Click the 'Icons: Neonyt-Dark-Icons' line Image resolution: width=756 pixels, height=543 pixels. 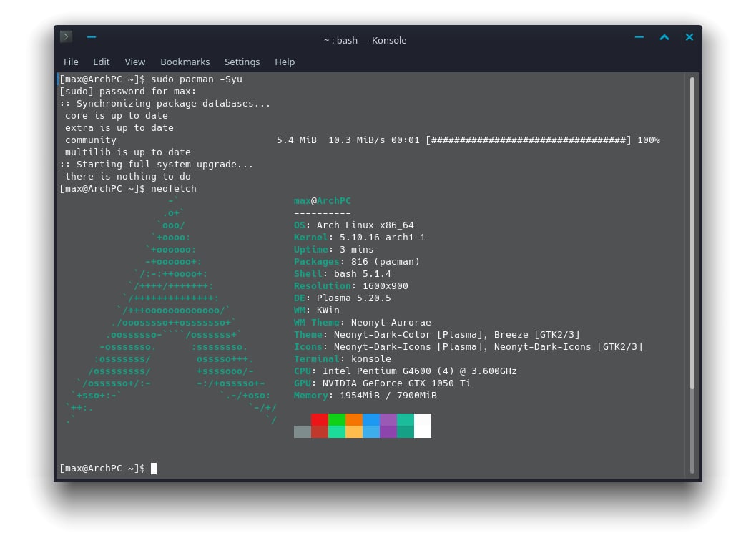(468, 347)
